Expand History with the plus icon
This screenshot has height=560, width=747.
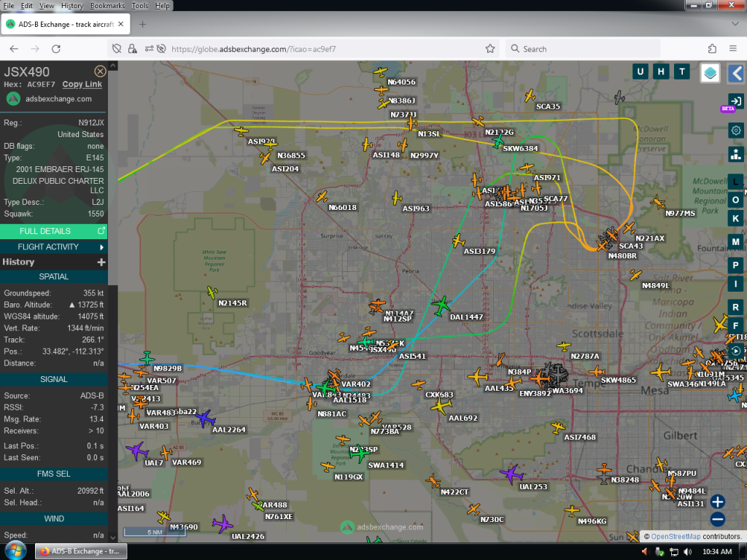coord(101,262)
